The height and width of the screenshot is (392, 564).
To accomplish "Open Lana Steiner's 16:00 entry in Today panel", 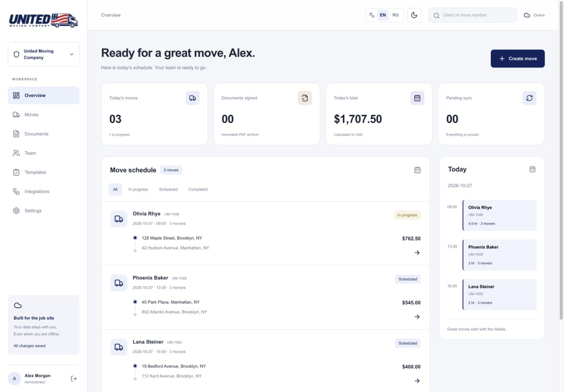I will pyautogui.click(x=499, y=295).
